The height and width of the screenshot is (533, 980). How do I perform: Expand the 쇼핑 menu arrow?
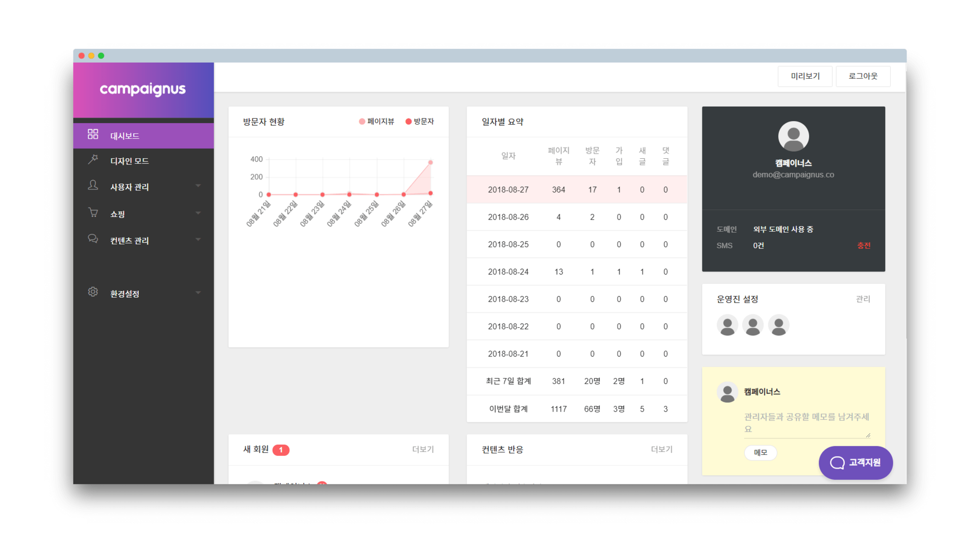[x=198, y=213]
